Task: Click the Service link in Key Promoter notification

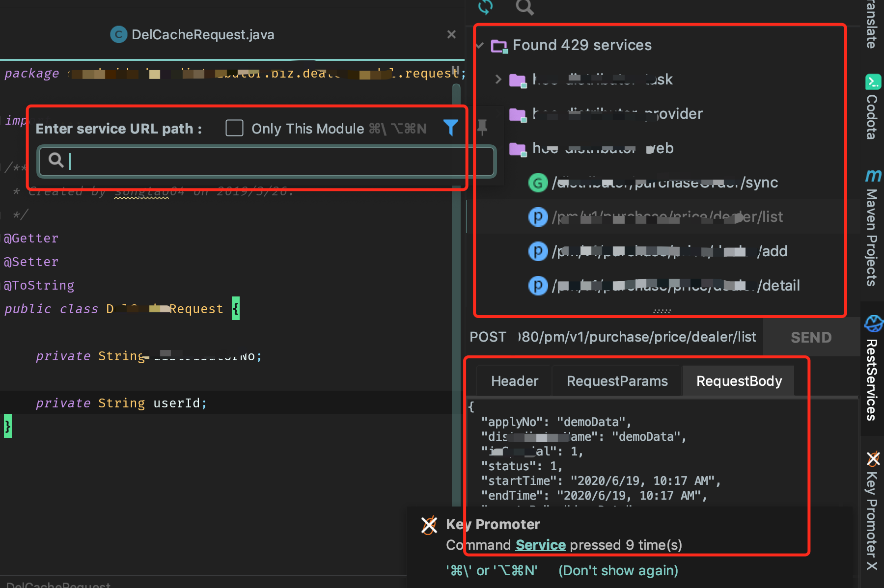Action: coord(540,545)
